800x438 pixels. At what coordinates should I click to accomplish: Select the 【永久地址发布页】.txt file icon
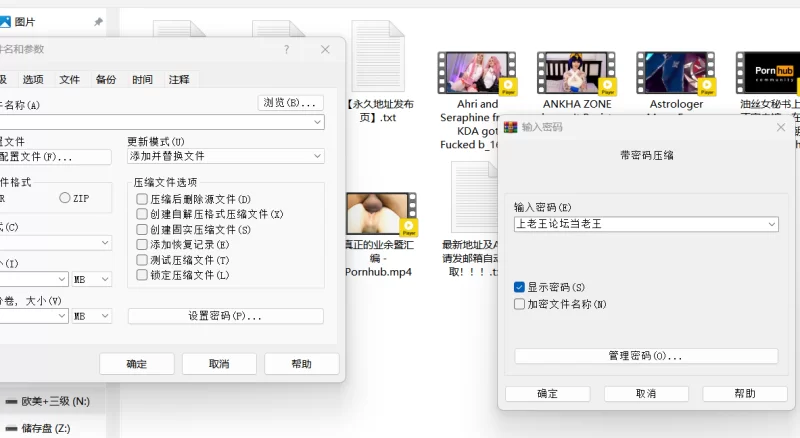[379, 56]
